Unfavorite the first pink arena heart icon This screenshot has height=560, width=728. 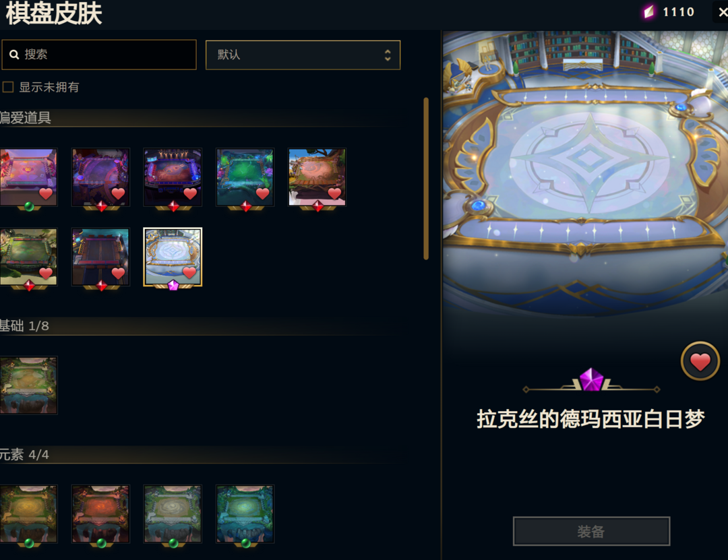pos(46,193)
